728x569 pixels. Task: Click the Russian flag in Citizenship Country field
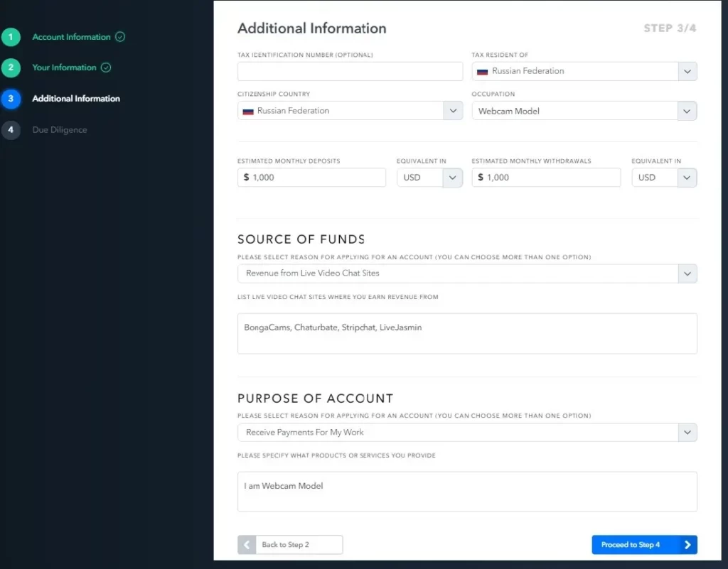[x=248, y=112]
